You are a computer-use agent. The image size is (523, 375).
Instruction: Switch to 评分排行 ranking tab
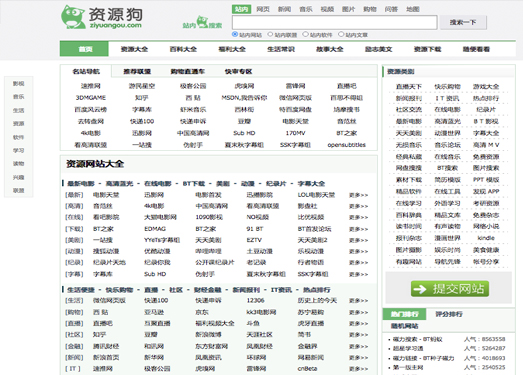[449, 314]
